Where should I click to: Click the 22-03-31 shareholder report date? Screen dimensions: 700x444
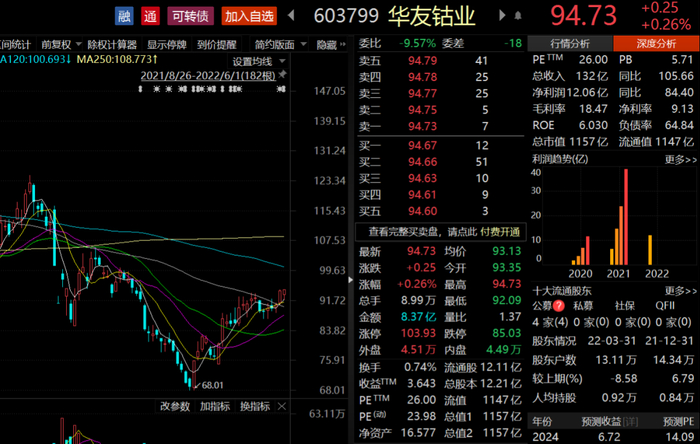611,341
